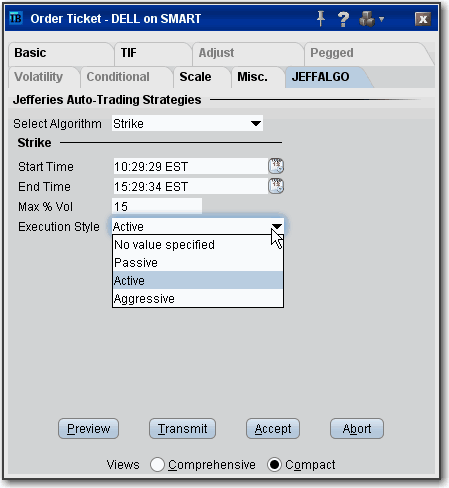The image size is (449, 488).
Task: Open the Adjust tab
Action: [x=247, y=53]
